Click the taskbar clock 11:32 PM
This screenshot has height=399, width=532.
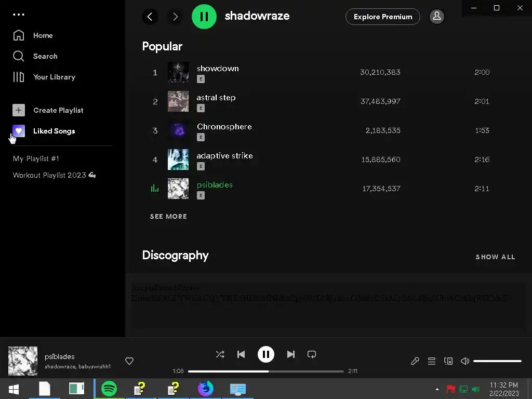(504, 385)
